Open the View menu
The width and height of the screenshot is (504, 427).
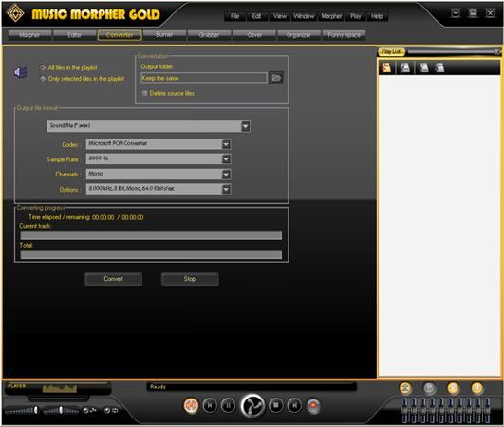[280, 16]
